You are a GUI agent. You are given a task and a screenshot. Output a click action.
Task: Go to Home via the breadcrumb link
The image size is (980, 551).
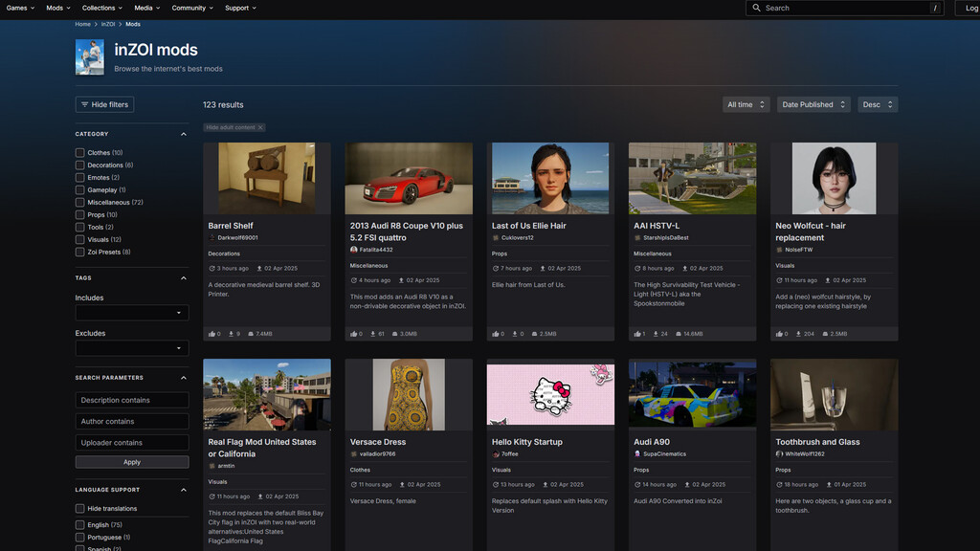click(83, 24)
